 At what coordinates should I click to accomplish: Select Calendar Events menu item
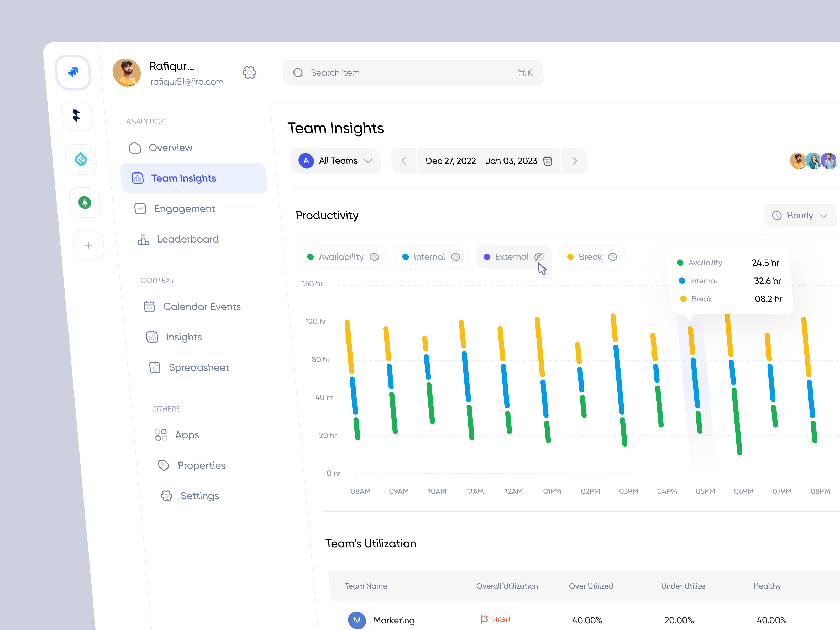click(x=202, y=306)
